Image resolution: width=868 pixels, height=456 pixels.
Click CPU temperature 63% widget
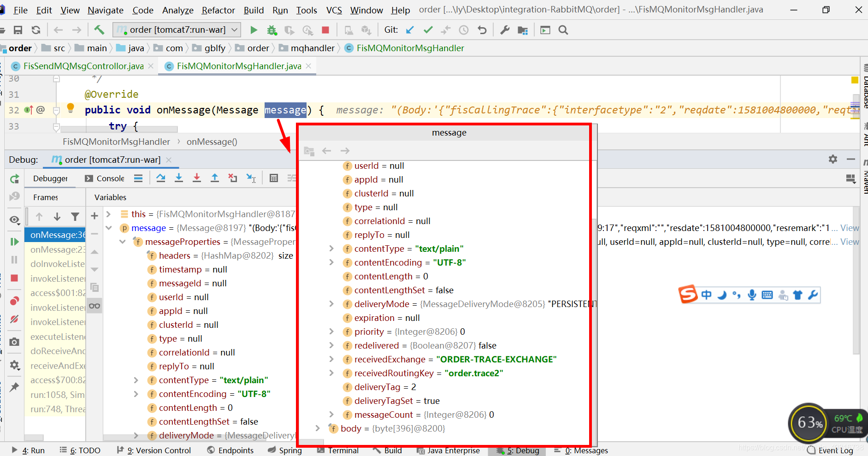click(x=827, y=422)
